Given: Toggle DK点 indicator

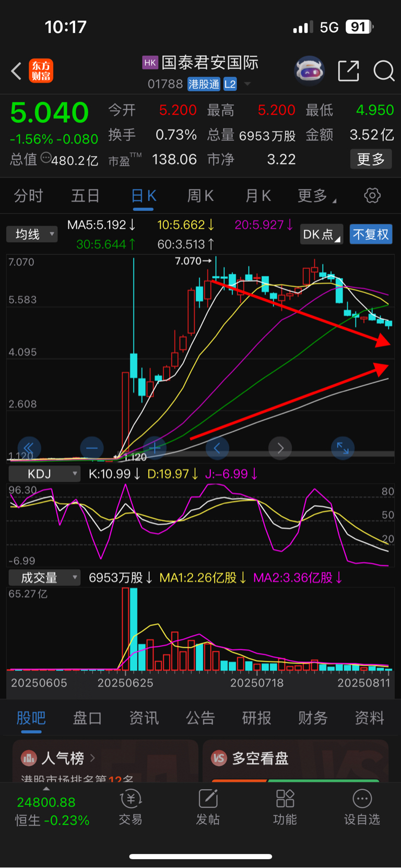Looking at the screenshot, I should (x=322, y=234).
